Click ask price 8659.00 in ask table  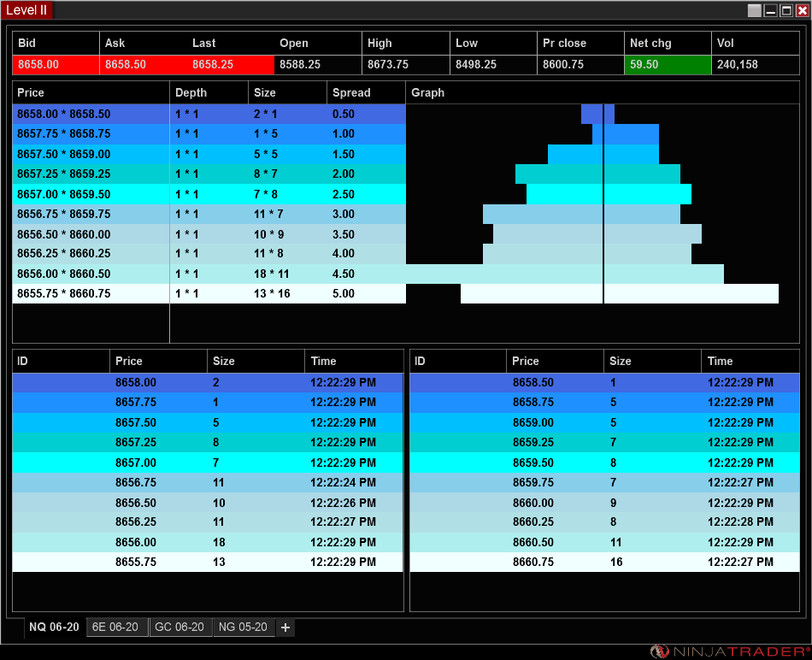(533, 422)
